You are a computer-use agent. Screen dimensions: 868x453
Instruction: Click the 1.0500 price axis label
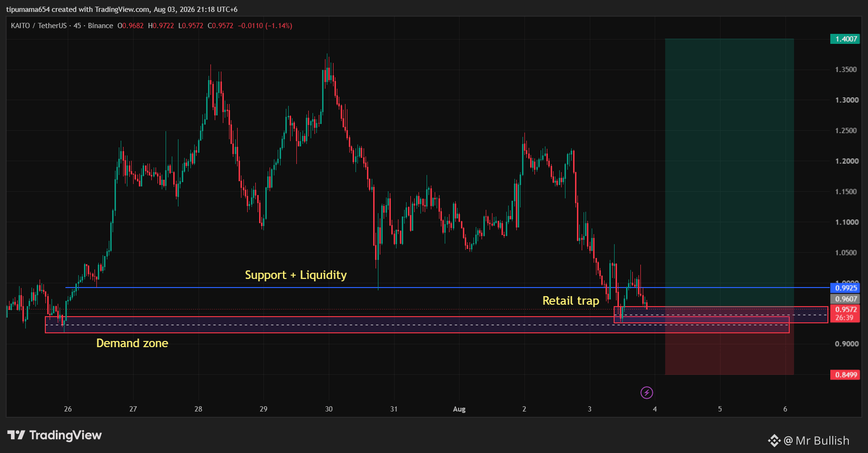point(846,253)
